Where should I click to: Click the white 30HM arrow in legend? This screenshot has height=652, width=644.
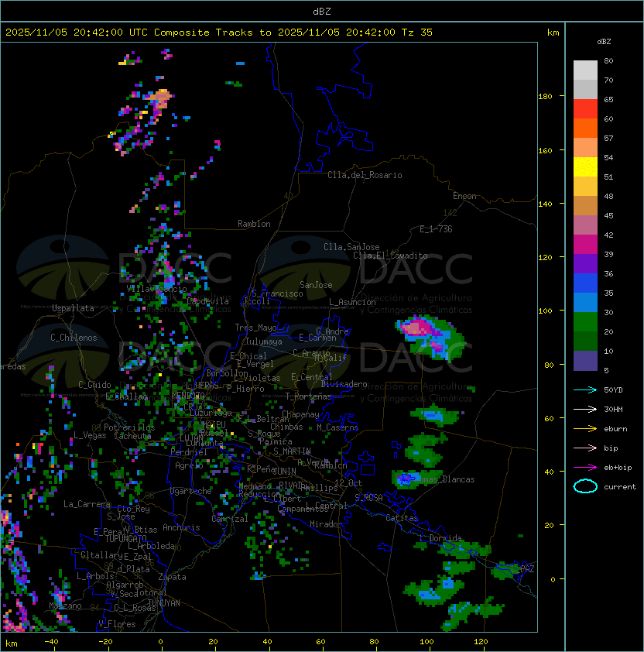pyautogui.click(x=585, y=409)
